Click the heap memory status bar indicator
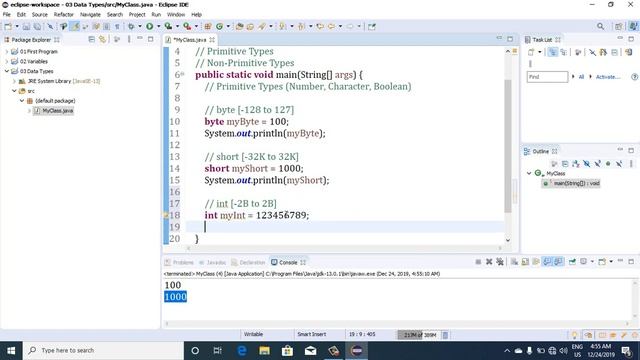 tap(419, 335)
